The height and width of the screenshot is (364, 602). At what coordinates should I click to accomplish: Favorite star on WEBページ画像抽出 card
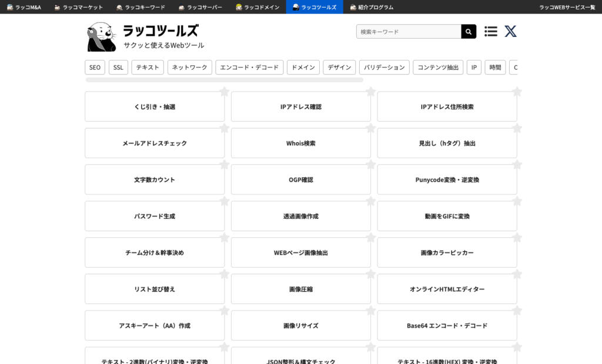click(370, 237)
